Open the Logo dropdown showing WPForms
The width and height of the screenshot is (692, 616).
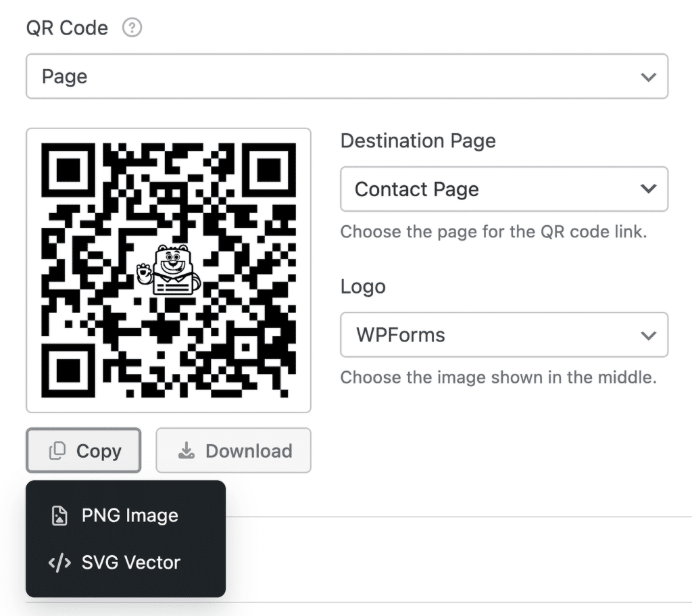(504, 335)
